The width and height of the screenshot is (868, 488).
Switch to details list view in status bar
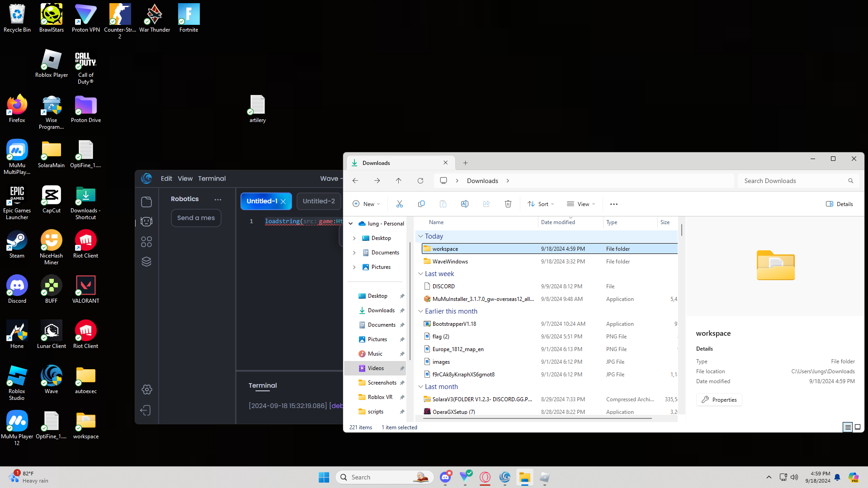coord(848,427)
